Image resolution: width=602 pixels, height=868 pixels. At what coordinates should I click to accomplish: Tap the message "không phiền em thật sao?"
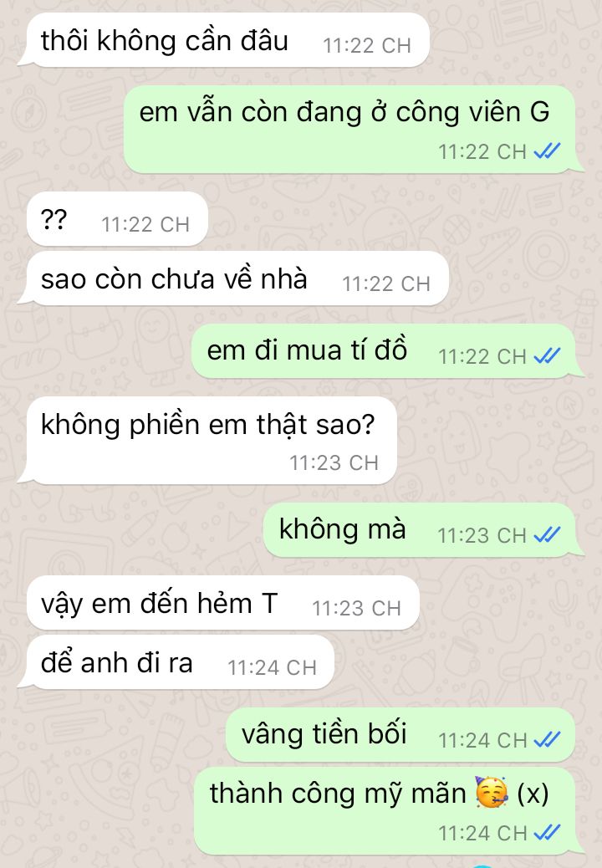[x=207, y=441]
